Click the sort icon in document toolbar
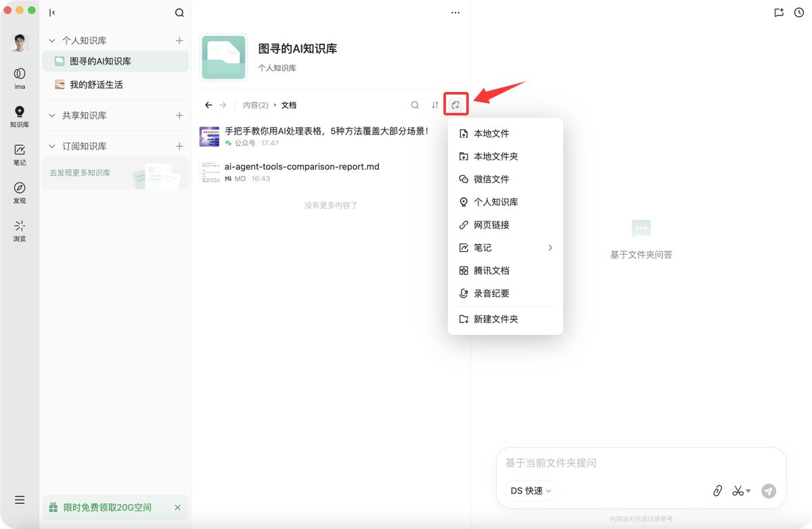Screen dimensions: 812x529 point(435,105)
